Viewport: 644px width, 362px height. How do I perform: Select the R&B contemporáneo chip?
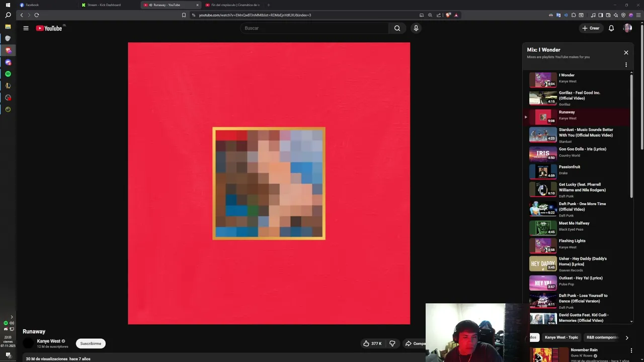point(602,337)
